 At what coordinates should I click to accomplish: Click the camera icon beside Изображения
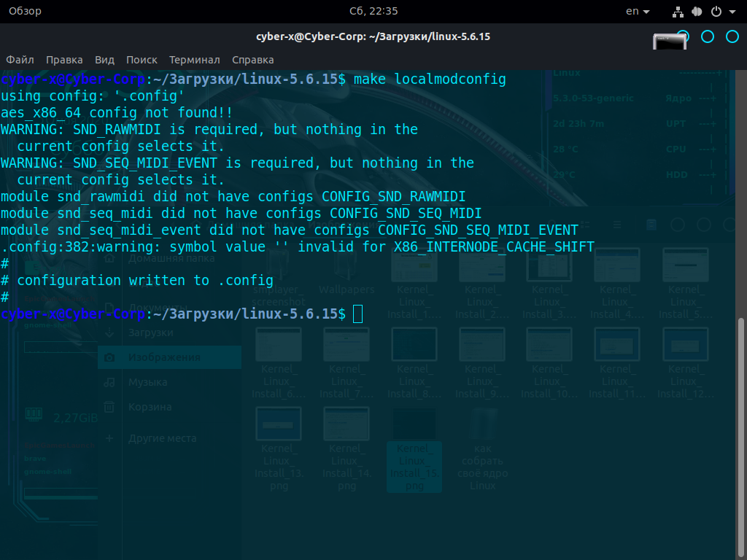tap(109, 357)
